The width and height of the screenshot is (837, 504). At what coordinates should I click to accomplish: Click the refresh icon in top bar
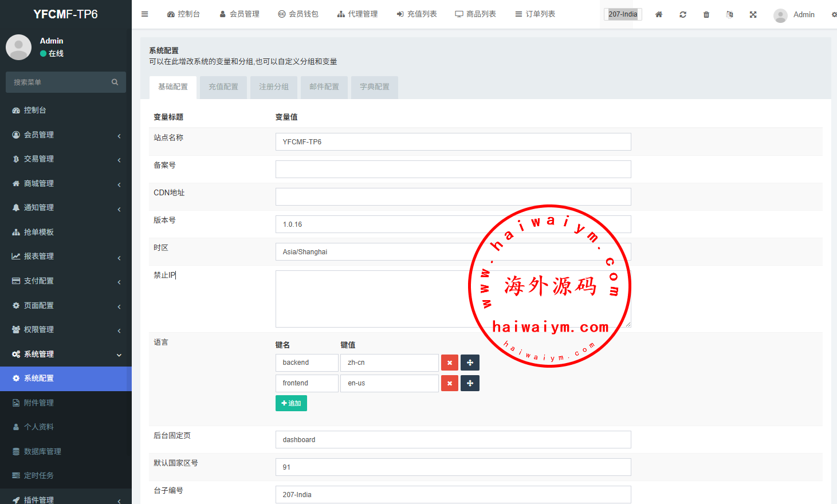tap(683, 14)
